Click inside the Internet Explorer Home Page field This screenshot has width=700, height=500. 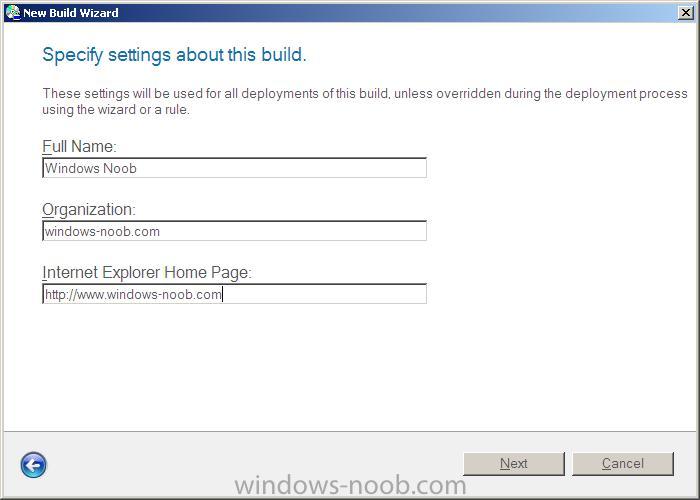[x=234, y=294]
